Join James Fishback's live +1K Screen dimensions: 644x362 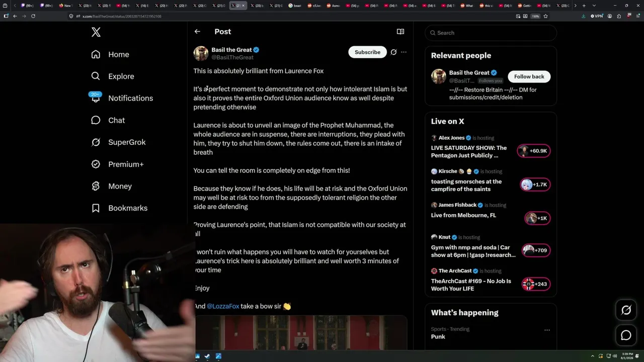pyautogui.click(x=537, y=218)
